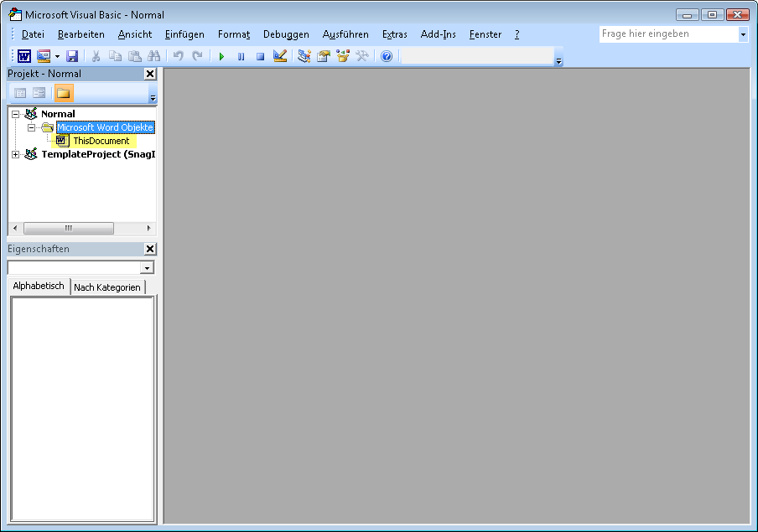This screenshot has height=532, width=758.
Task: Toggle Design Mode icon
Action: pos(280,56)
